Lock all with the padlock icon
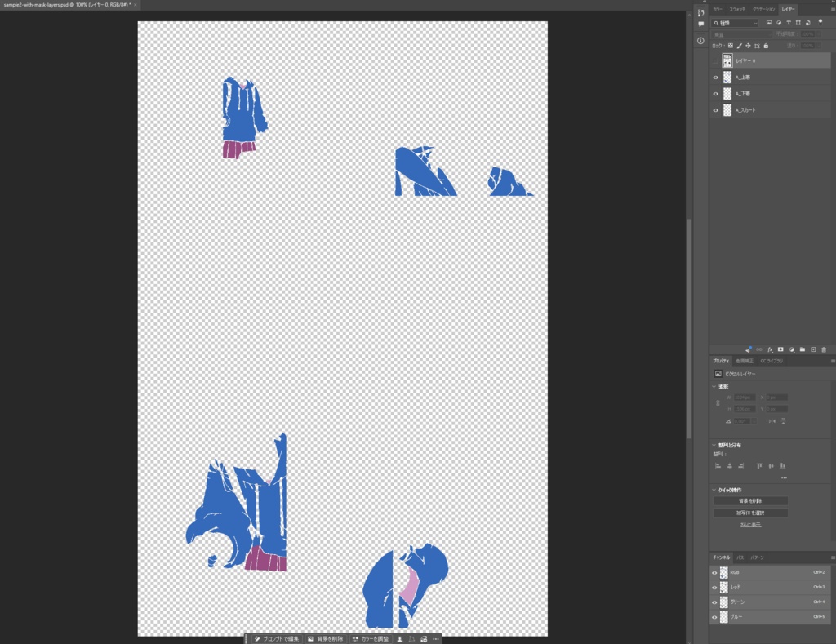This screenshot has height=644, width=836. (x=766, y=46)
